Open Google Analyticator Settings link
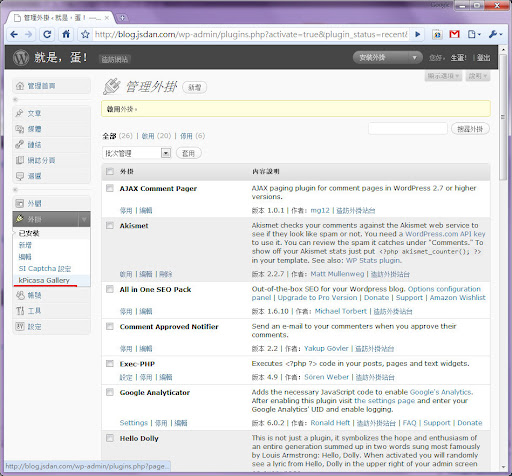The width and height of the screenshot is (512, 476). pos(133,423)
